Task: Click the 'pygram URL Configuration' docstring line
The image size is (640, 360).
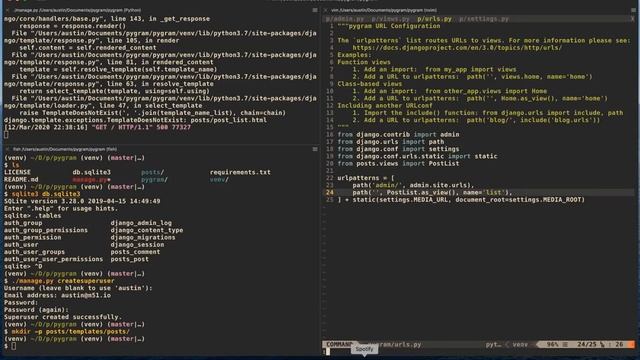Action: coord(389,26)
